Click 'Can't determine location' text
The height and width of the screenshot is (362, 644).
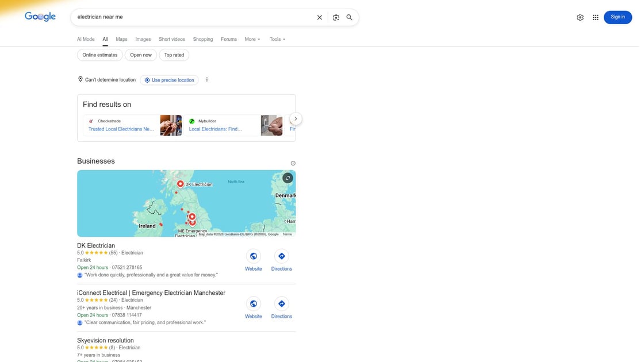pos(110,80)
